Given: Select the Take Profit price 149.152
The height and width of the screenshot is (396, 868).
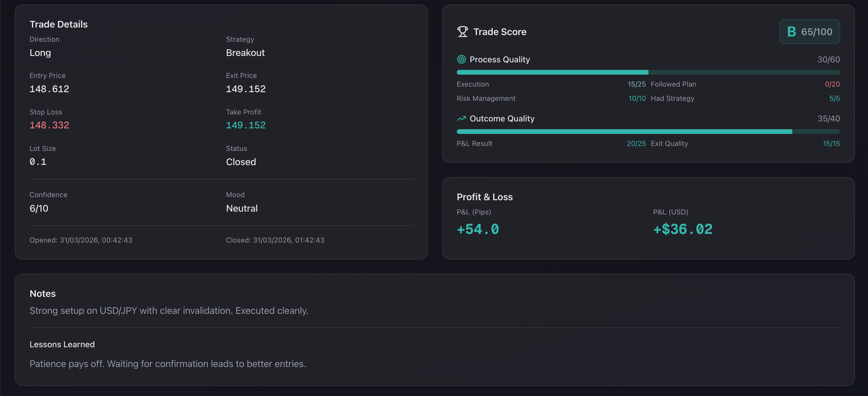Looking at the screenshot, I should click(x=246, y=125).
